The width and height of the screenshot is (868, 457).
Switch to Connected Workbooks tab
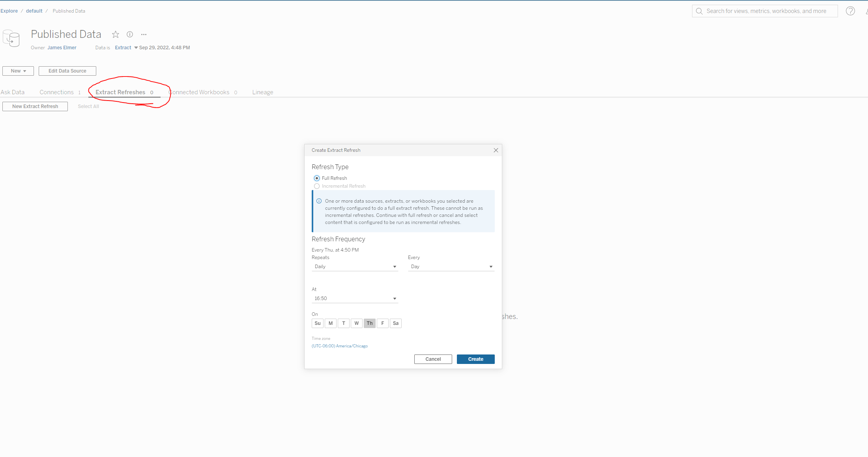[x=203, y=92]
